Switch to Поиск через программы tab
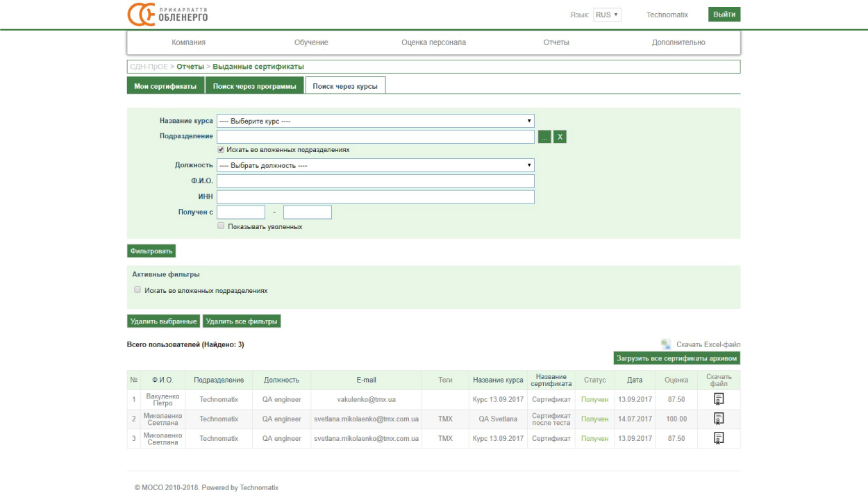Screen dimensions: 868x495 coord(255,86)
